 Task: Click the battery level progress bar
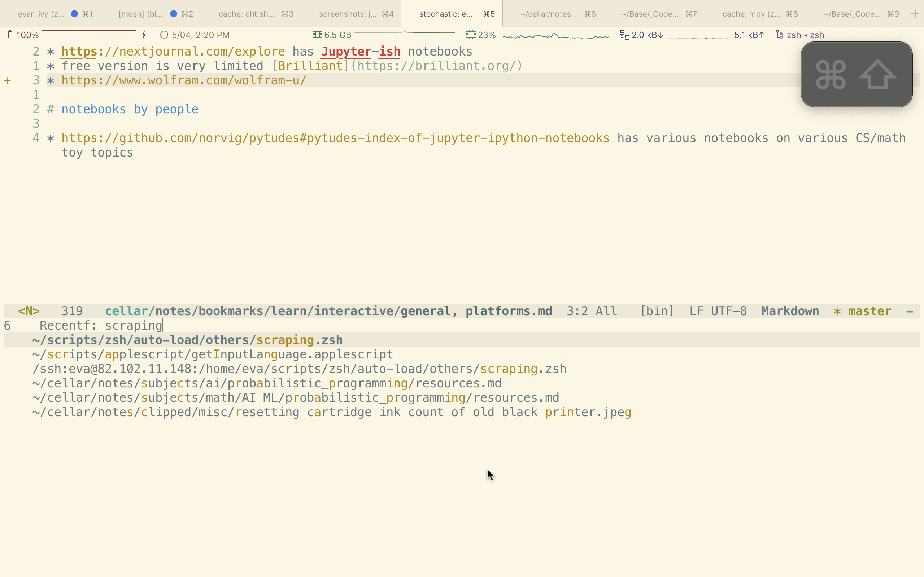click(x=88, y=35)
